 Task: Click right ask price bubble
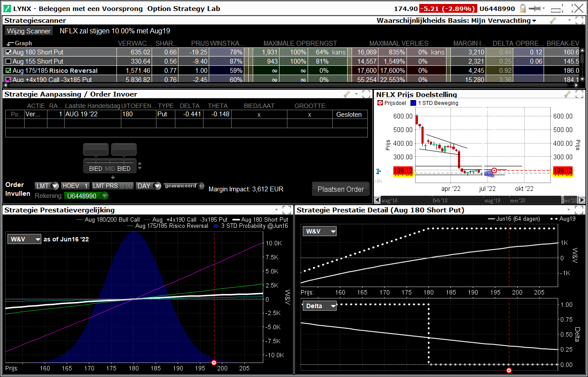(124, 150)
